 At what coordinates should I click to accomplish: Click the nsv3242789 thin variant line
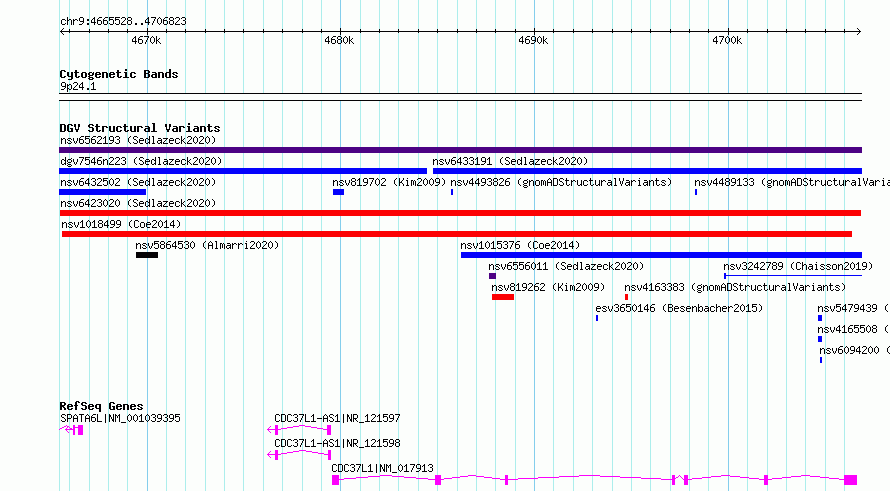(x=793, y=276)
